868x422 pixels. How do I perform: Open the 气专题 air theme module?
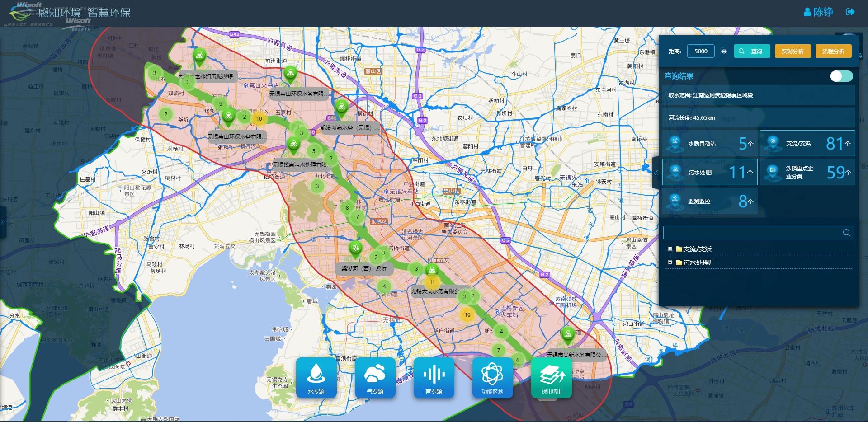[375, 378]
